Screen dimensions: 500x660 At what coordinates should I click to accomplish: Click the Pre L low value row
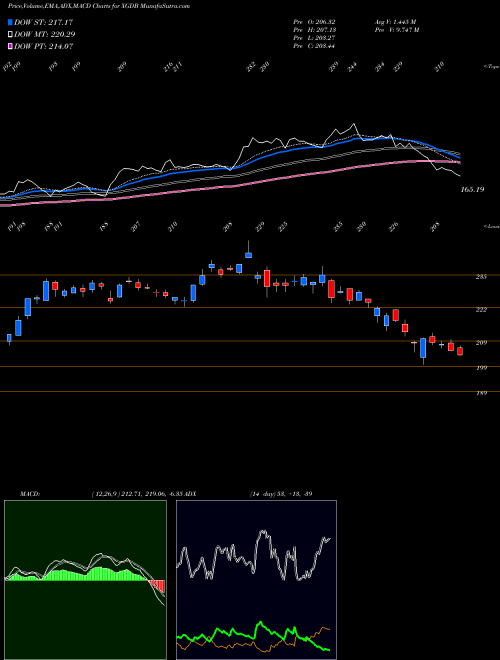click(314, 38)
